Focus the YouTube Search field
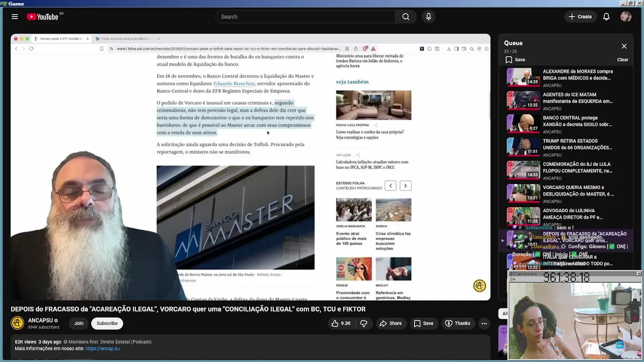 coord(305,17)
